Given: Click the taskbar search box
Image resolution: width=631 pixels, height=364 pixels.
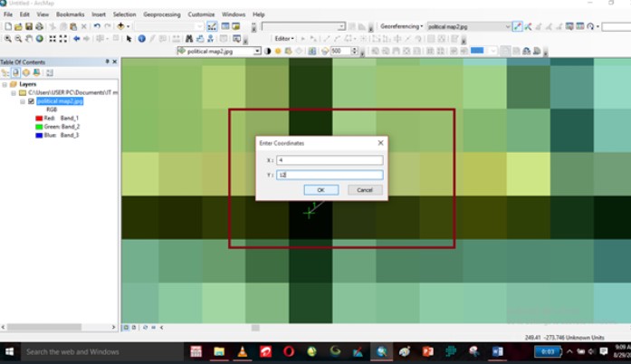Looking at the screenshot, I should coord(101,352).
